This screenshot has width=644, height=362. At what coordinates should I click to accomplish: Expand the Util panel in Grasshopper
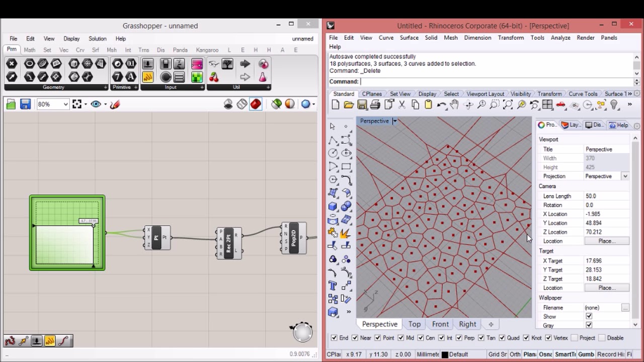click(x=268, y=87)
